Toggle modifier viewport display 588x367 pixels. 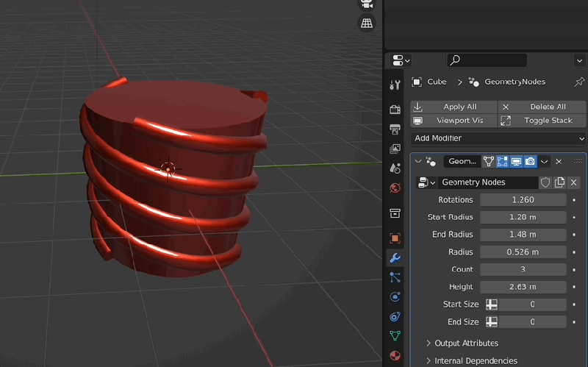click(x=516, y=161)
